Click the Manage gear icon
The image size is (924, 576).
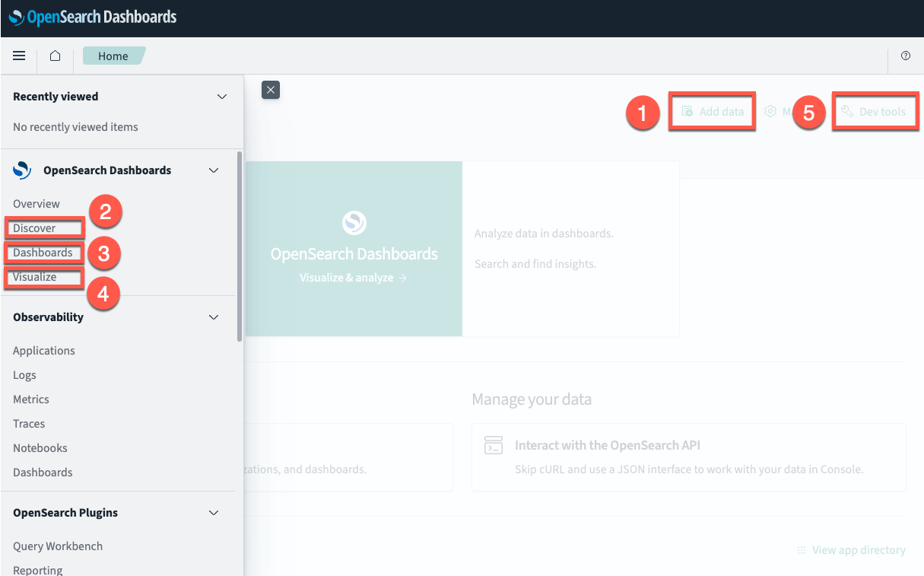click(x=770, y=111)
